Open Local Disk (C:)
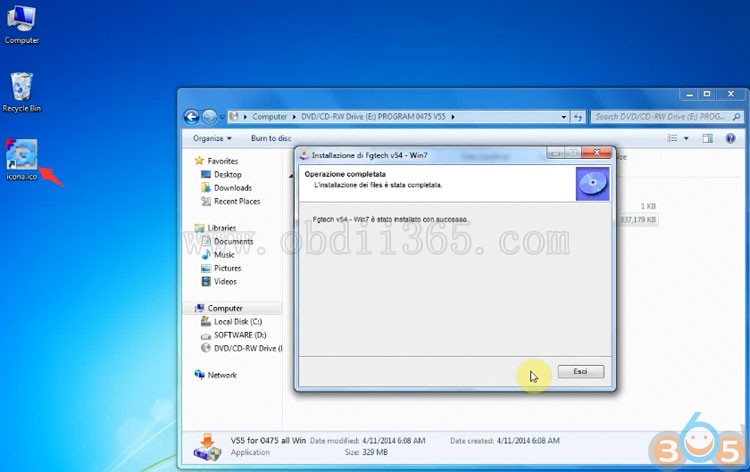The height and width of the screenshot is (472, 750). pyautogui.click(x=238, y=322)
